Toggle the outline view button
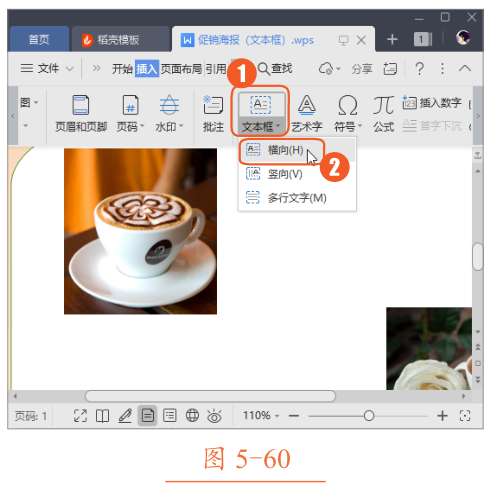This screenshot has height=489, width=495. 170,416
